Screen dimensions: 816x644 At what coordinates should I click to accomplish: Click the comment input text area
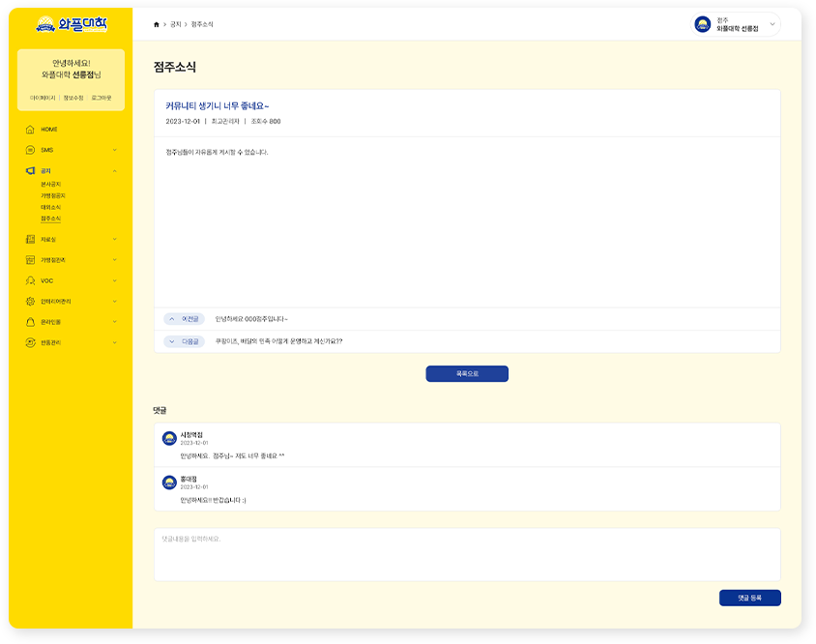[466, 554]
